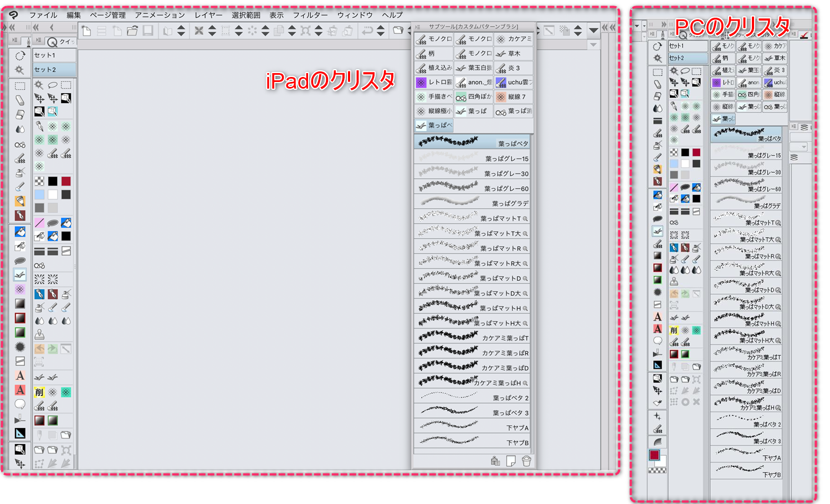Open the iPad sub tool palette menu icon
The width and height of the screenshot is (830, 504).
click(417, 27)
